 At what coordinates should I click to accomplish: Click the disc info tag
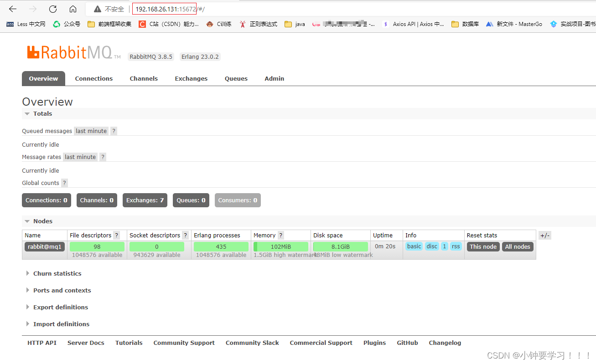(x=432, y=246)
